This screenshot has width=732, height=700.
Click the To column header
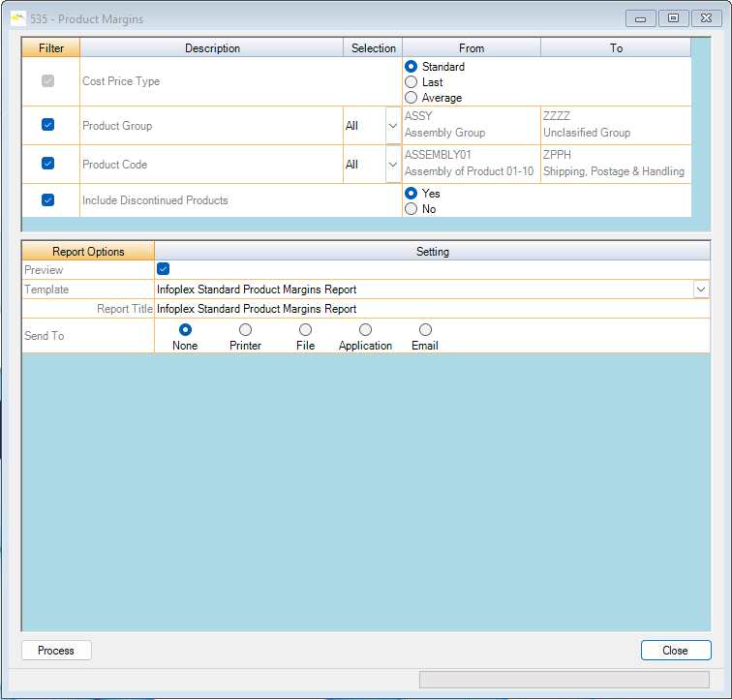(616, 48)
